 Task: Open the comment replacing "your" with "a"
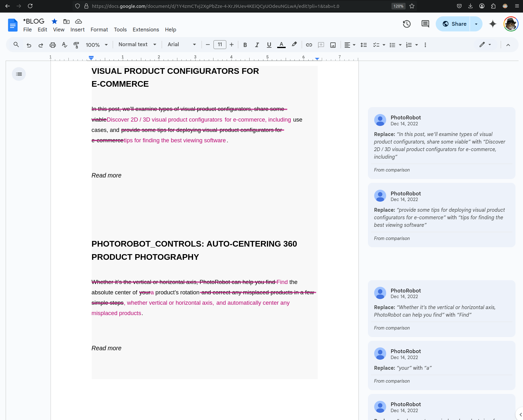(441, 365)
